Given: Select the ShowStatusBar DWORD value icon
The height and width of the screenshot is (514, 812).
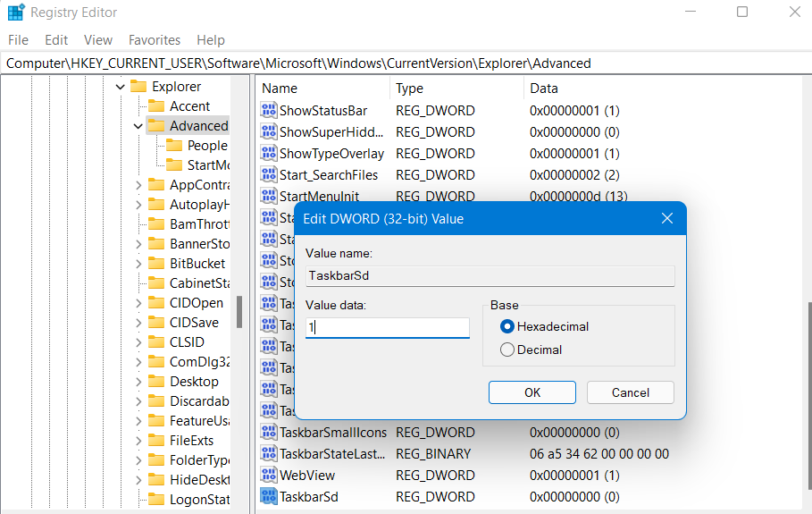Looking at the screenshot, I should pyautogui.click(x=269, y=111).
